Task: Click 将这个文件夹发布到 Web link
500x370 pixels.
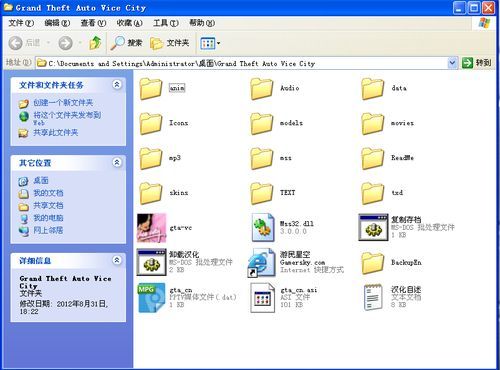Action: [67, 118]
